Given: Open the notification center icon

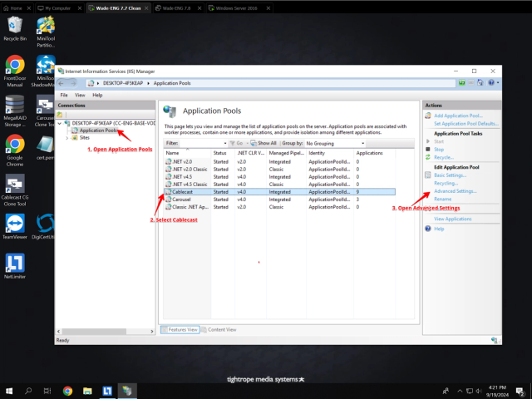Looking at the screenshot, I should coord(520,392).
